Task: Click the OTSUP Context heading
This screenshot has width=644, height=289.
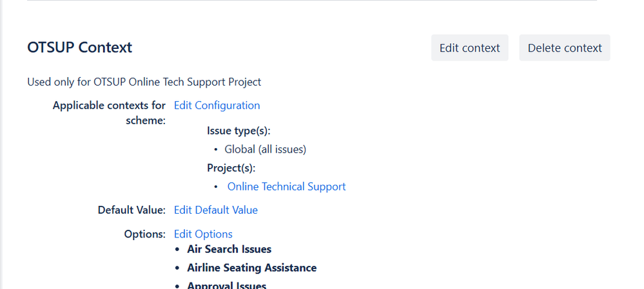Action: (79, 48)
